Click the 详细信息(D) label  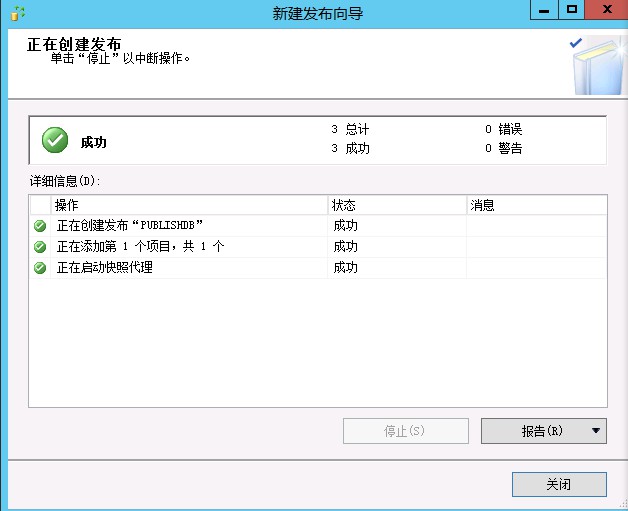[x=66, y=182]
